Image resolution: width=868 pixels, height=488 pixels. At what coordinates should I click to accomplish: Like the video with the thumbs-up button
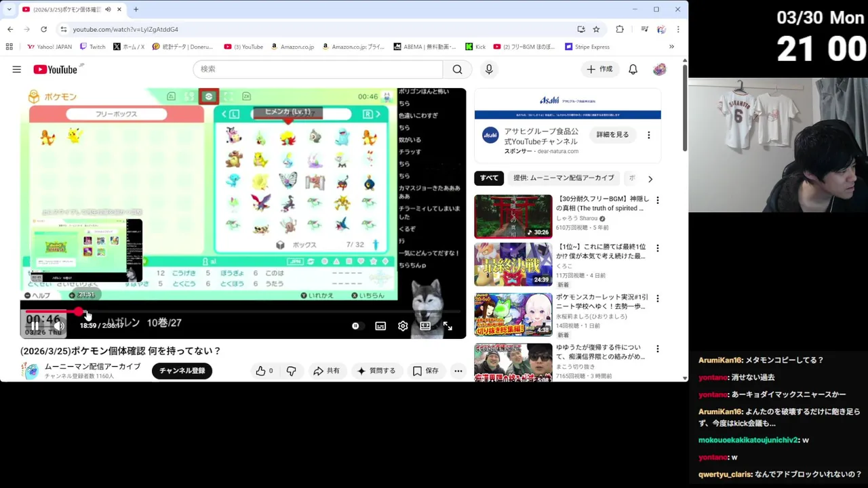[264, 371]
